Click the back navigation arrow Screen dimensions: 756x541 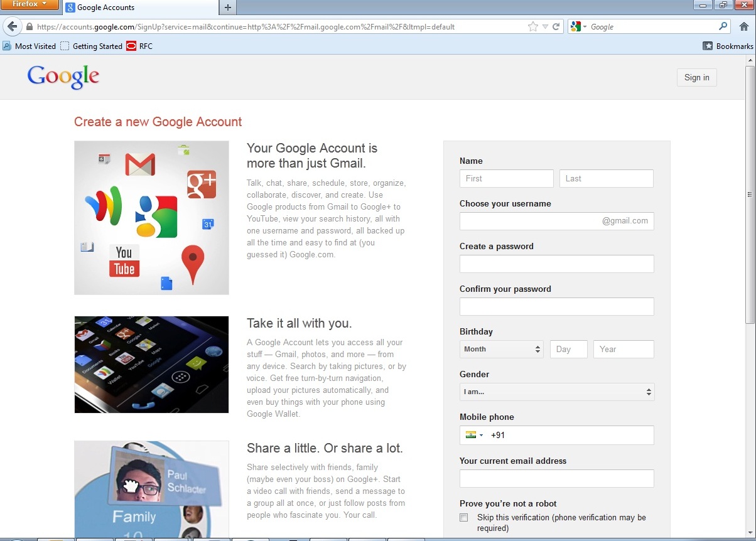coord(13,26)
